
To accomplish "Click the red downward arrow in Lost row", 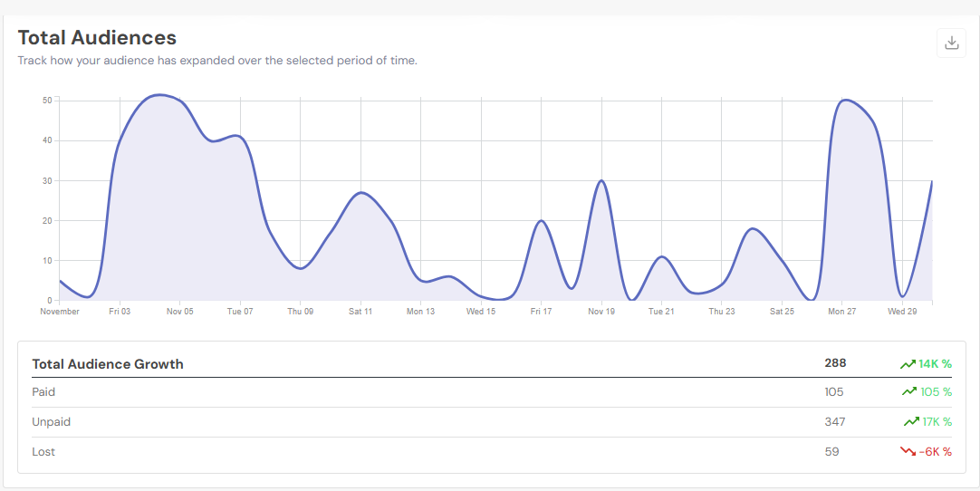I will point(908,451).
